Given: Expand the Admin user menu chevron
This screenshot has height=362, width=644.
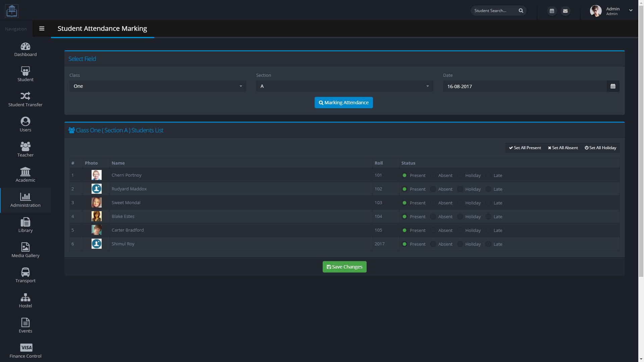Looking at the screenshot, I should 631,10.
